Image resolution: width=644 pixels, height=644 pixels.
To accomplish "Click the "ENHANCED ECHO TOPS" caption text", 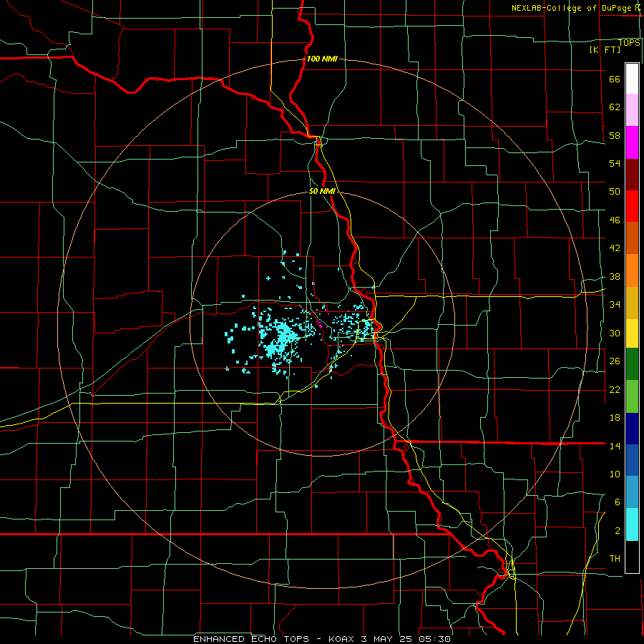I will [x=251, y=639].
